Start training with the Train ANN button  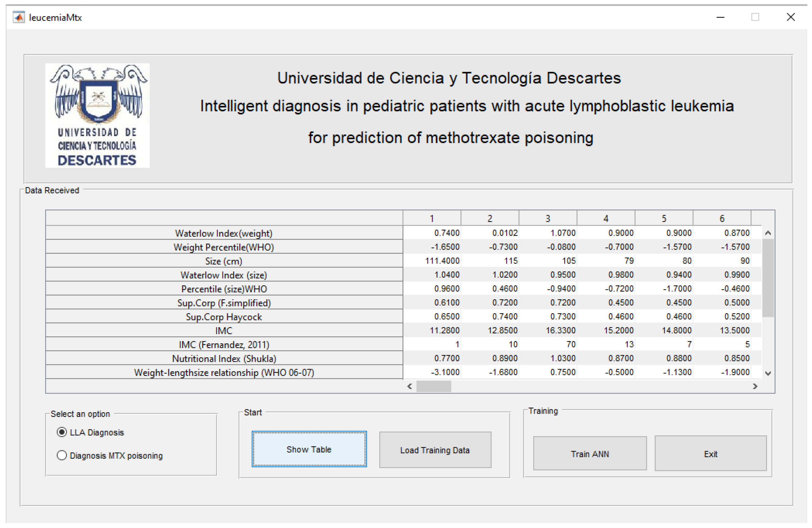point(590,454)
